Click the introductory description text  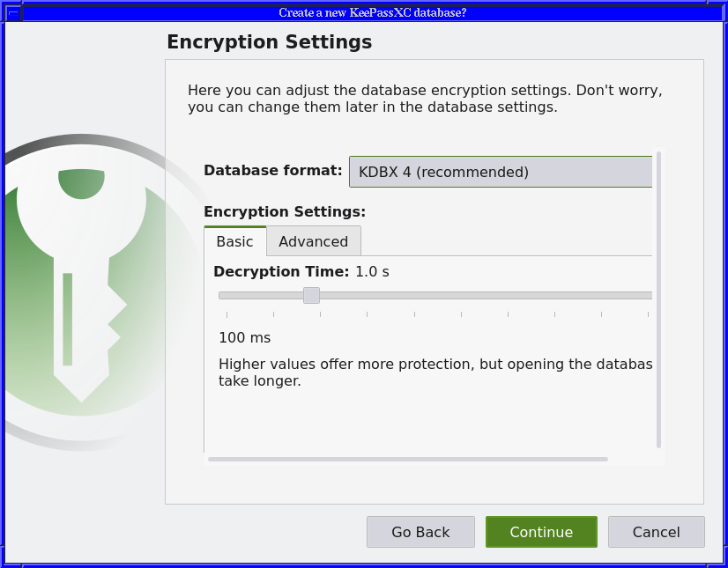click(425, 99)
